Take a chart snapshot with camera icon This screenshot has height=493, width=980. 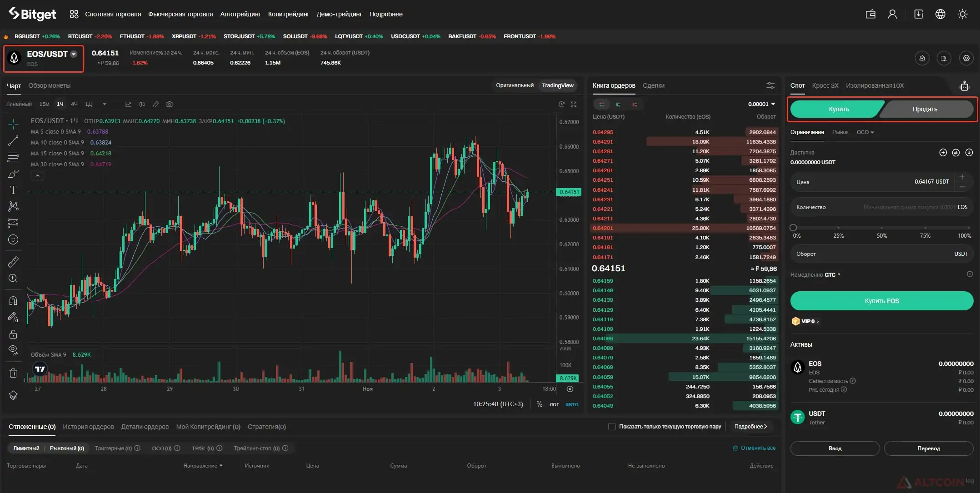(170, 104)
